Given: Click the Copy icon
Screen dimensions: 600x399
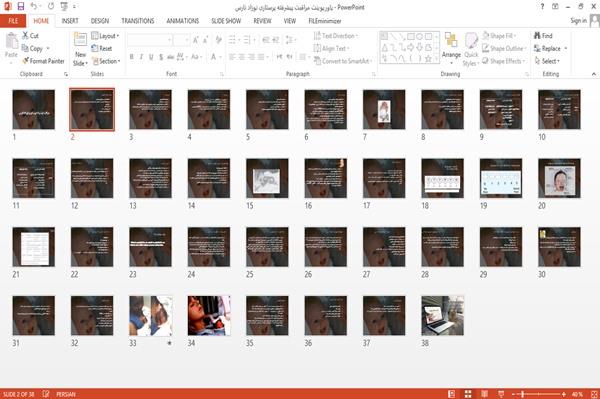Looking at the screenshot, I should click(x=25, y=48).
